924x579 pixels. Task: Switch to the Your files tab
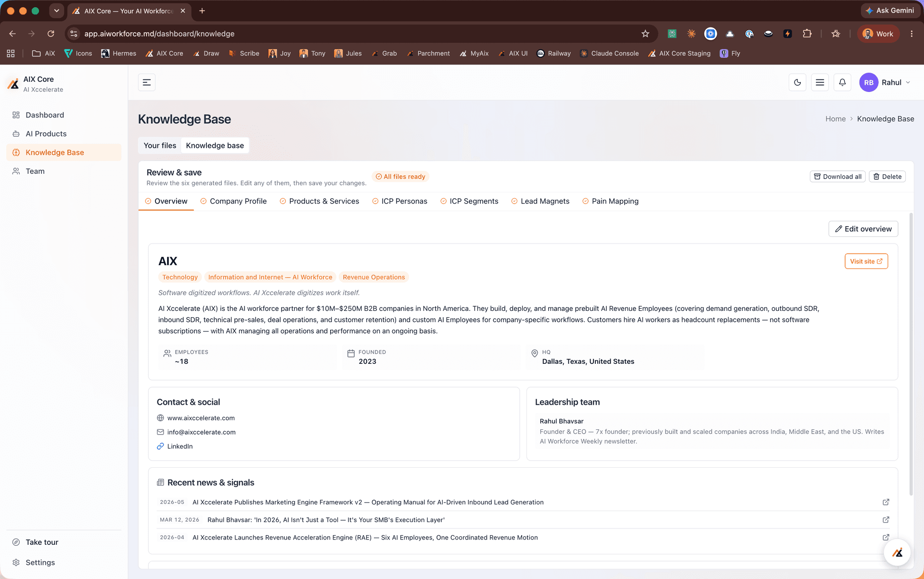pos(160,145)
